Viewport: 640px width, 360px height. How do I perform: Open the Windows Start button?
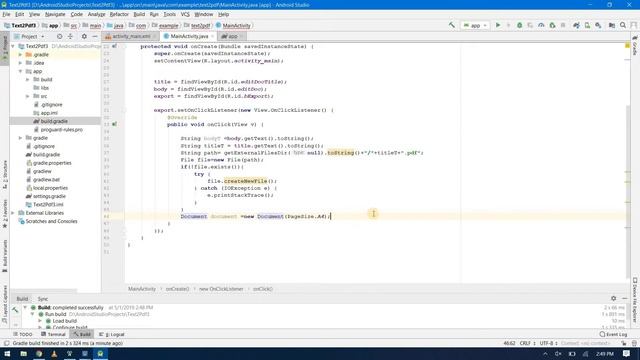7,353
